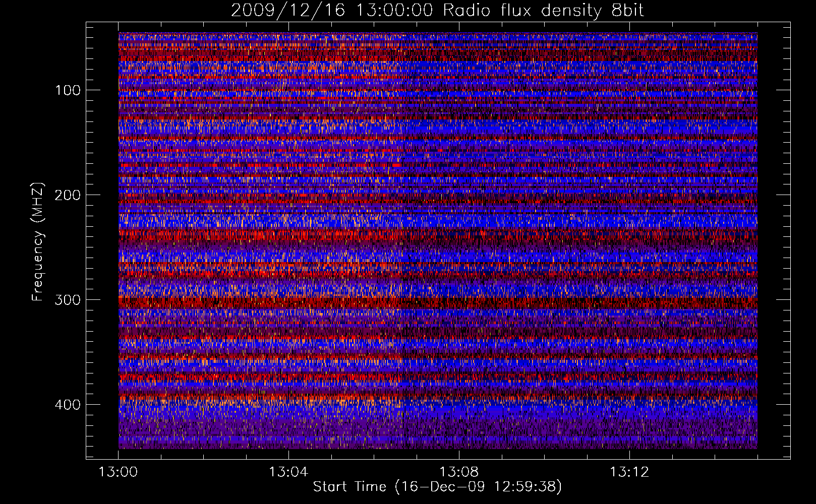Click the 'Start Time (16-Dec-09 12:59:38)' label
The width and height of the screenshot is (816, 504).
coord(437,487)
